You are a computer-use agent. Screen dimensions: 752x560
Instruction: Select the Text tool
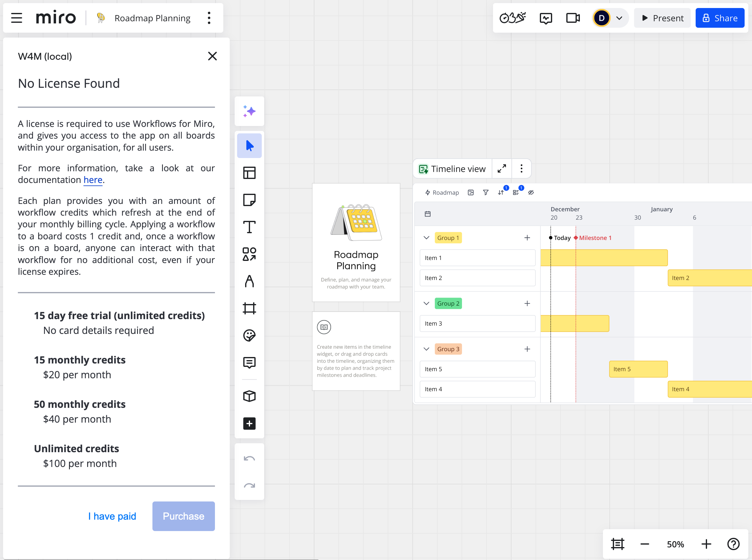coord(249,227)
